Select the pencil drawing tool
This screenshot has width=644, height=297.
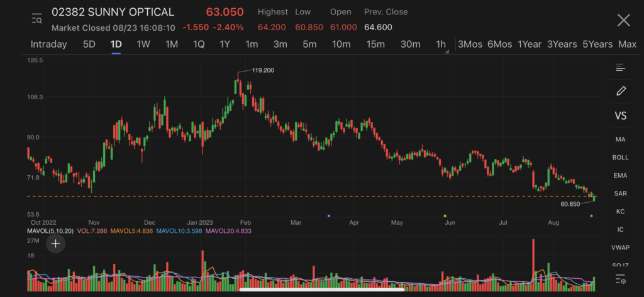621,91
